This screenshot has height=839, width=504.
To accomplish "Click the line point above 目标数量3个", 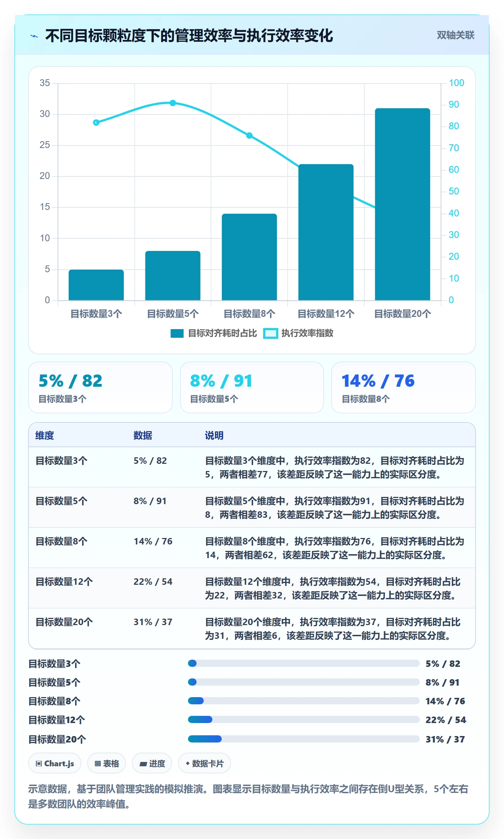I will pos(96,122).
